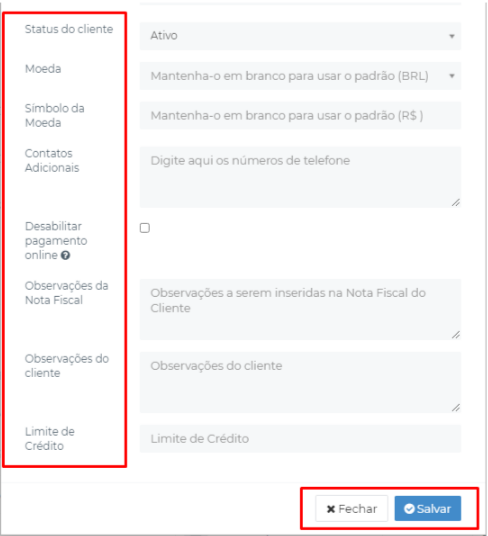Click inside the Contatos Adicionais phone numbers textarea
Viewport: 488px width, 536px height.
[300, 177]
